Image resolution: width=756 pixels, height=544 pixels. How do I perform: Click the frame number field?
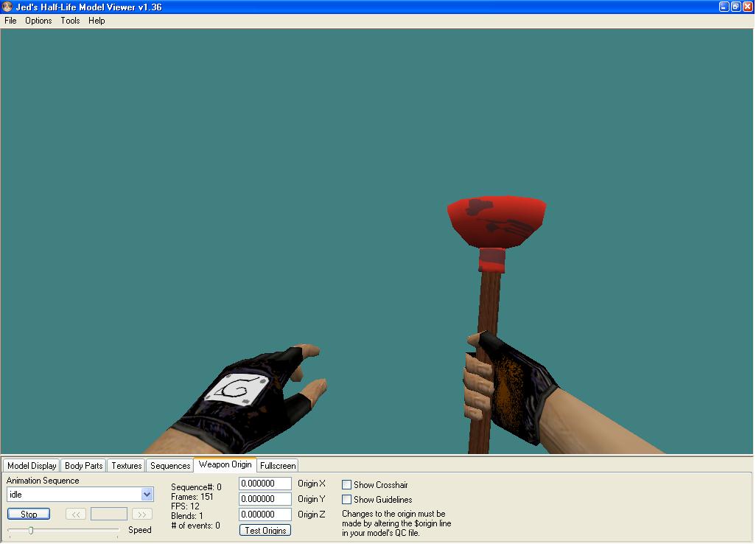tap(109, 514)
